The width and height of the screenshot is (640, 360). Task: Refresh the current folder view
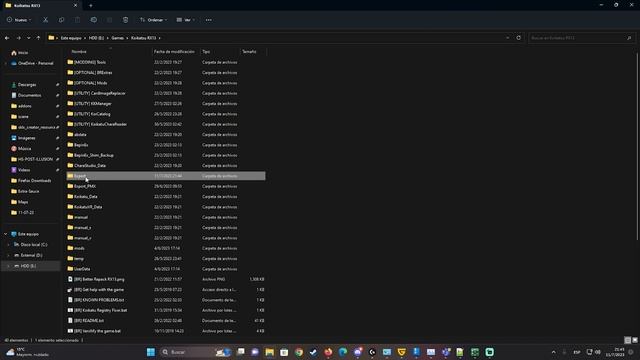point(518,38)
